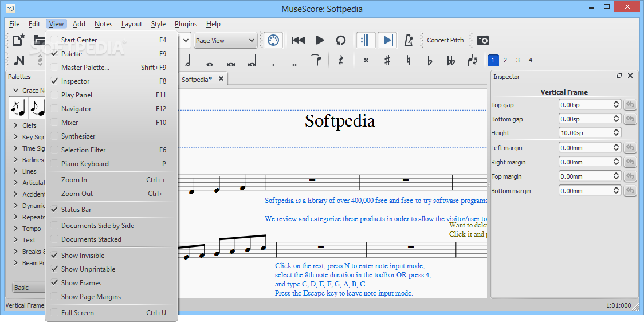Apply double sharp accidental
The height and width of the screenshot is (322, 644).
pyautogui.click(x=366, y=60)
